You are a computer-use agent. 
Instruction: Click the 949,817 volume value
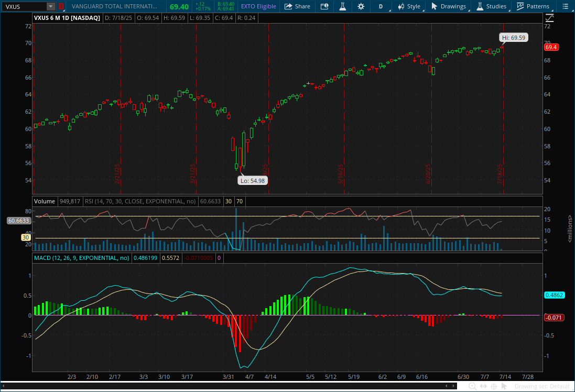point(70,201)
